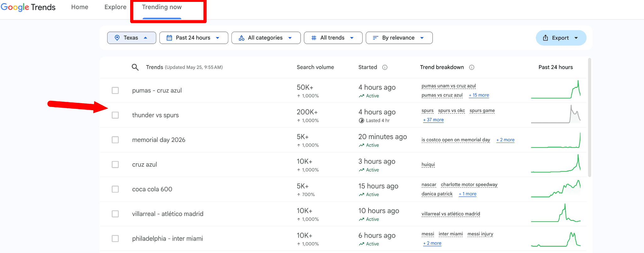Image resolution: width=644 pixels, height=253 pixels.
Task: Open the Past 24 hours time dropdown
Action: coord(194,38)
